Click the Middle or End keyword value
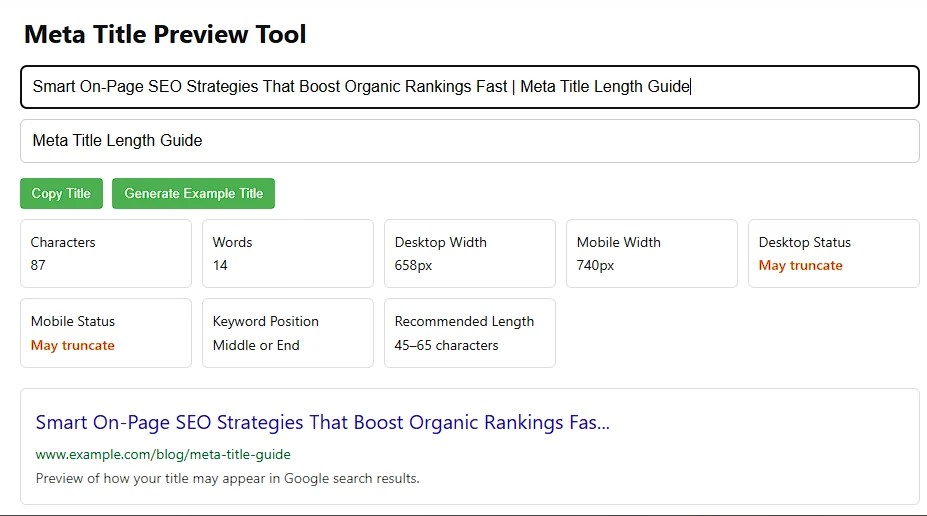 [x=256, y=345]
